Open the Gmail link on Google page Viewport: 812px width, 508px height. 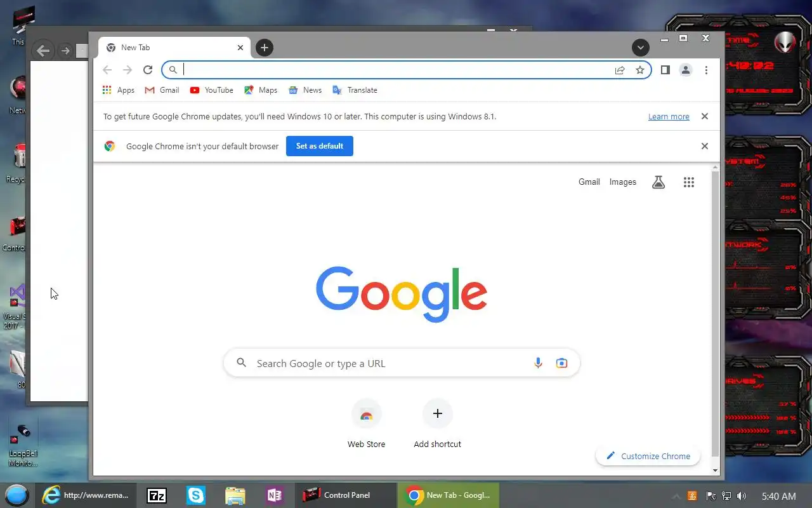click(x=589, y=182)
